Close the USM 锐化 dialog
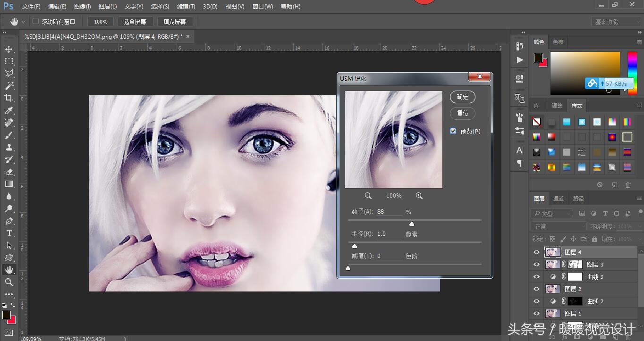Image resolution: width=644 pixels, height=341 pixels. tap(480, 76)
